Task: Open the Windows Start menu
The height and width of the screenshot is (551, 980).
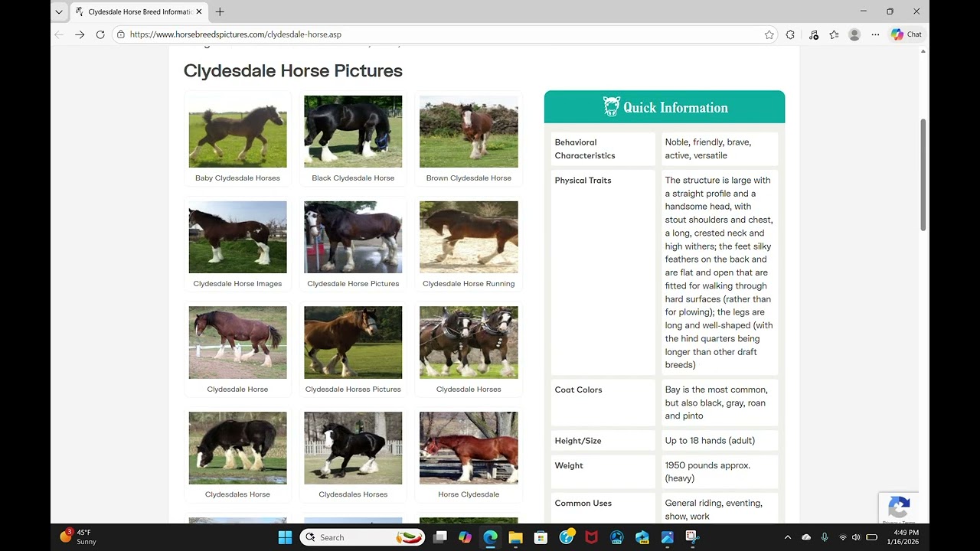Action: (x=285, y=537)
